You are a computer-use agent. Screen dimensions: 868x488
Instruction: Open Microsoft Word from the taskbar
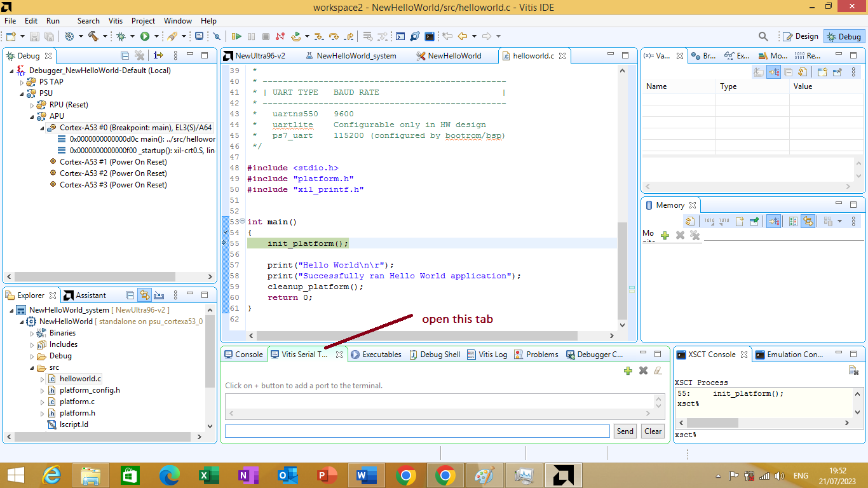(367, 475)
